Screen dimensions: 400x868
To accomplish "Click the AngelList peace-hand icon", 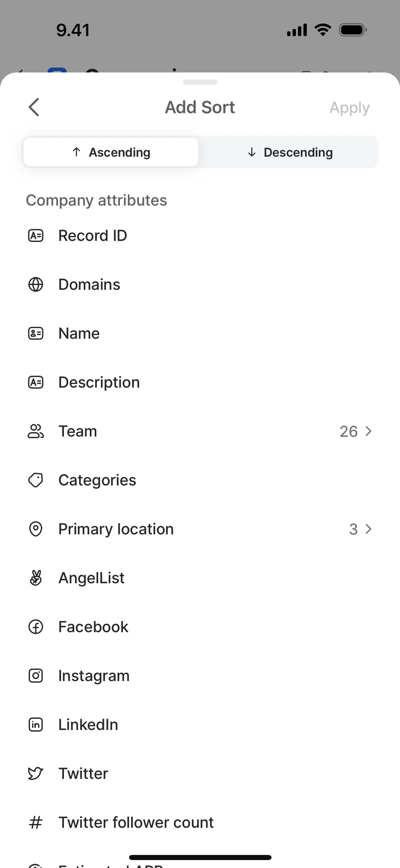I will coord(36,577).
